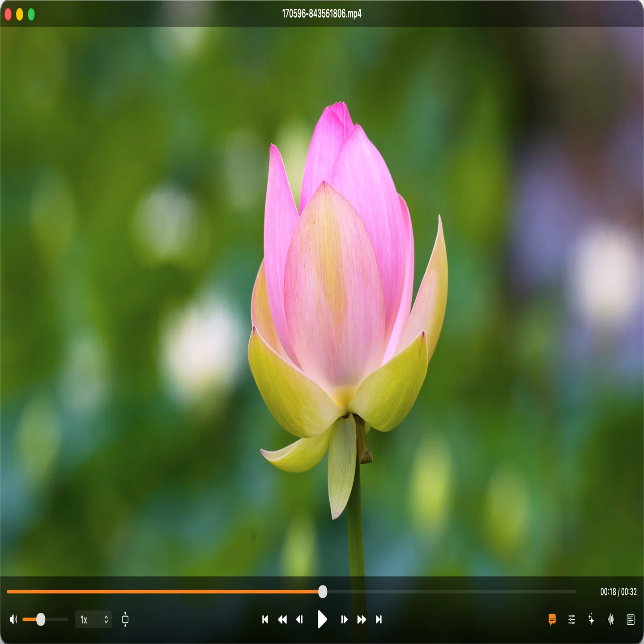
Task: Click the 00:18 / 00:32 time display
Action: [618, 592]
